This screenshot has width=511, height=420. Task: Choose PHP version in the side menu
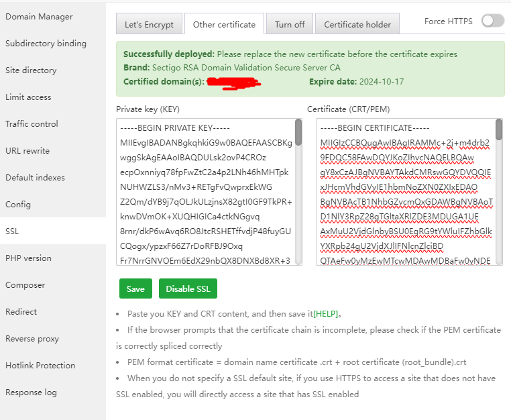click(28, 258)
